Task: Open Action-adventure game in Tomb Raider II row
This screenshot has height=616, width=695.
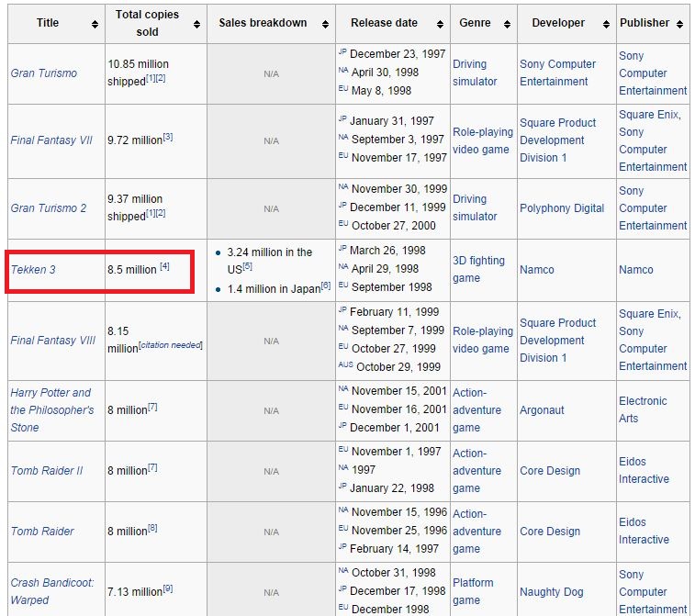Action: tap(476, 471)
